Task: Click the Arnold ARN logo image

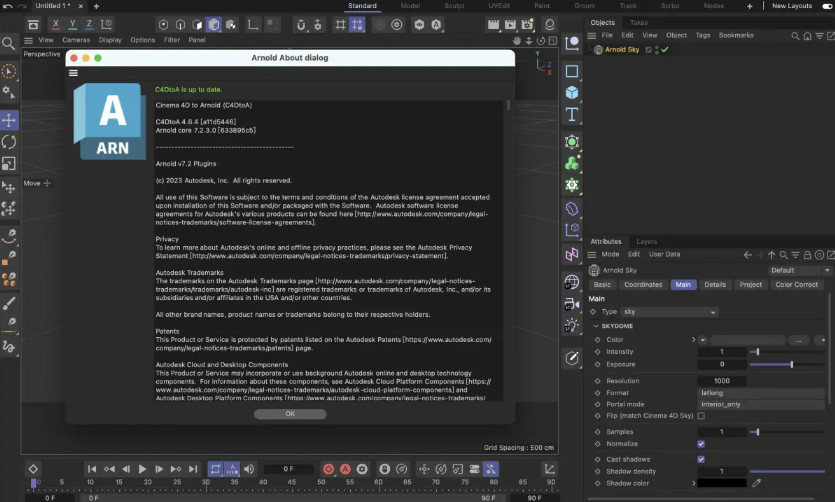Action: tap(110, 121)
